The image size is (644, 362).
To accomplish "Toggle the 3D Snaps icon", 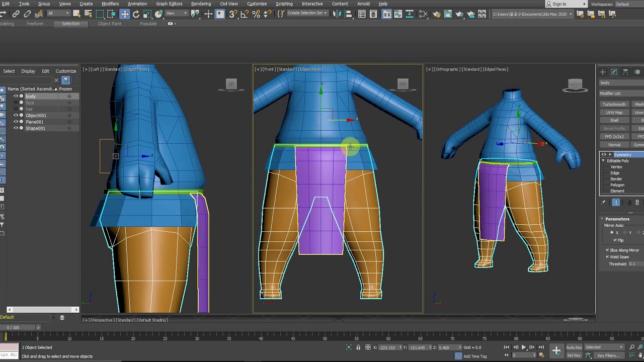I will pos(232,14).
